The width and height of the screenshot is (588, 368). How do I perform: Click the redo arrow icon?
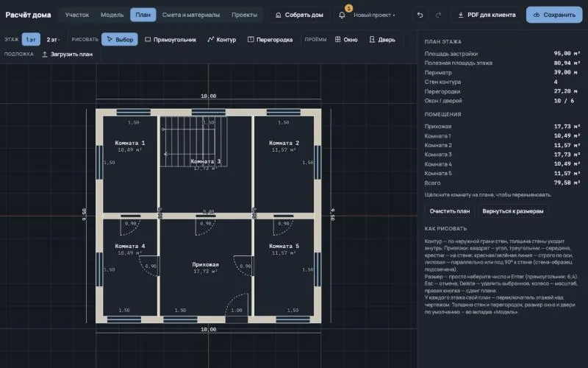(438, 15)
